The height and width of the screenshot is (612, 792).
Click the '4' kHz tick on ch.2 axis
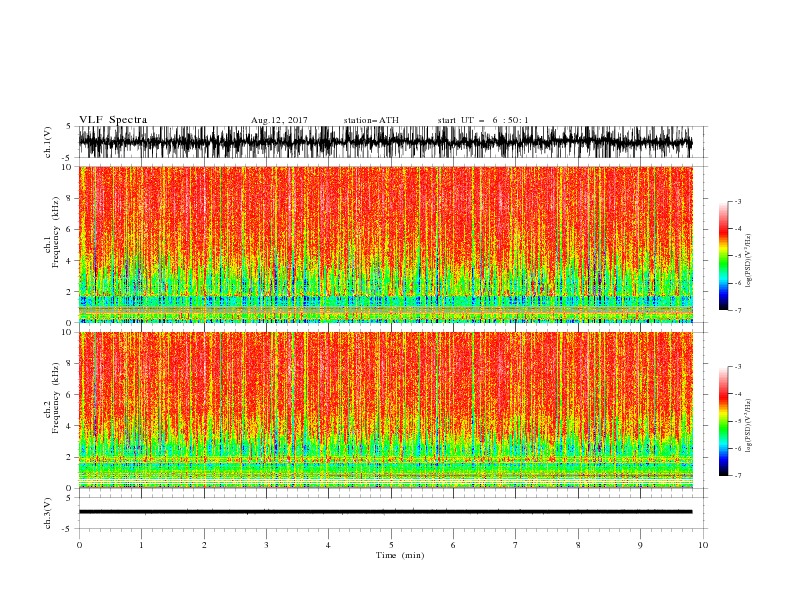coord(69,426)
